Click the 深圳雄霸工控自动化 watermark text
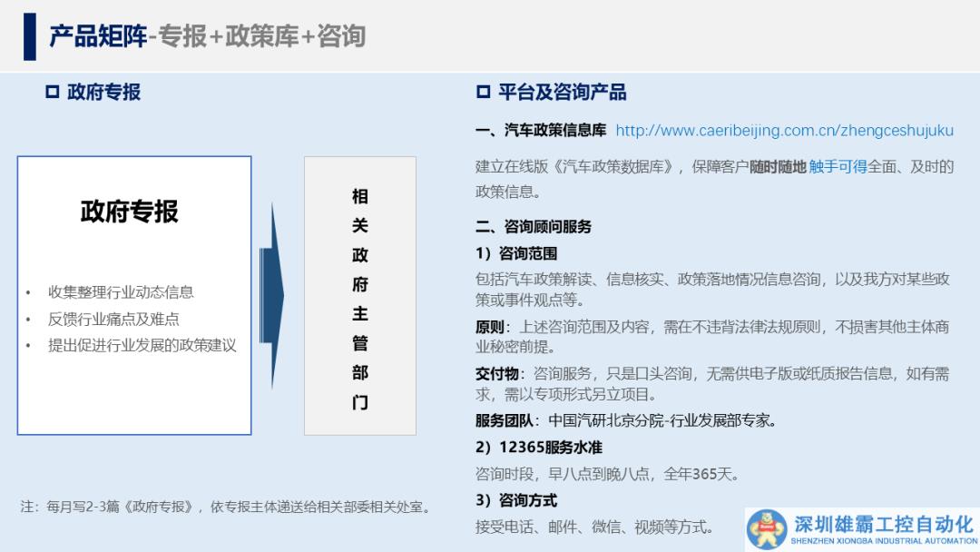 point(883,524)
